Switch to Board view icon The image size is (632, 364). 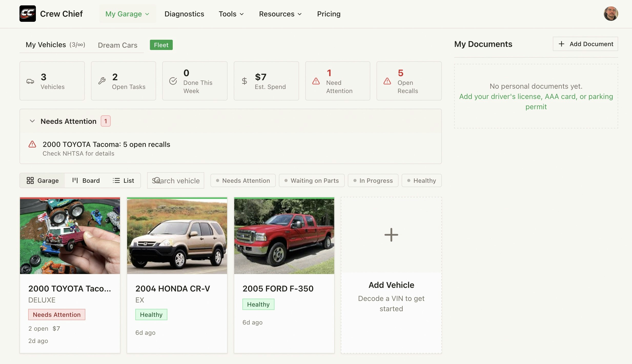tap(75, 180)
